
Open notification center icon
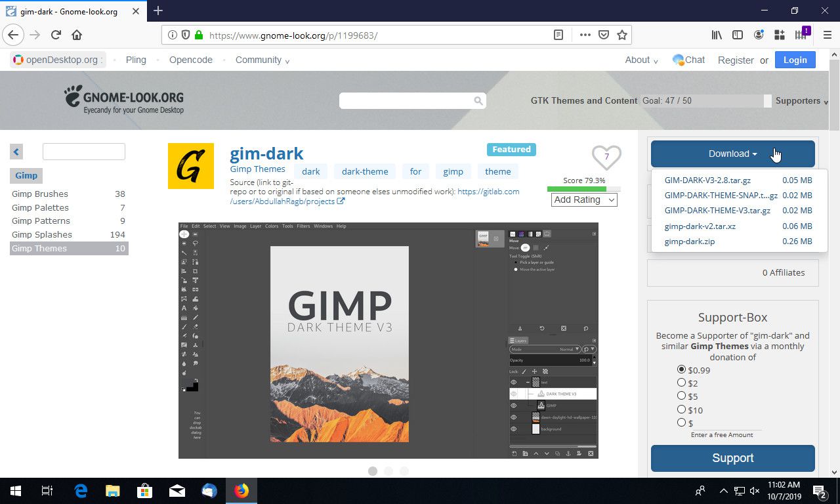tap(819, 491)
